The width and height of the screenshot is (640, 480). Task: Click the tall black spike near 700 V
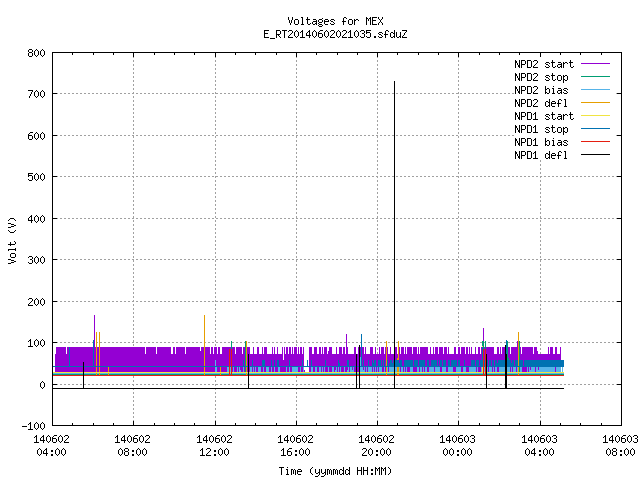(x=394, y=233)
